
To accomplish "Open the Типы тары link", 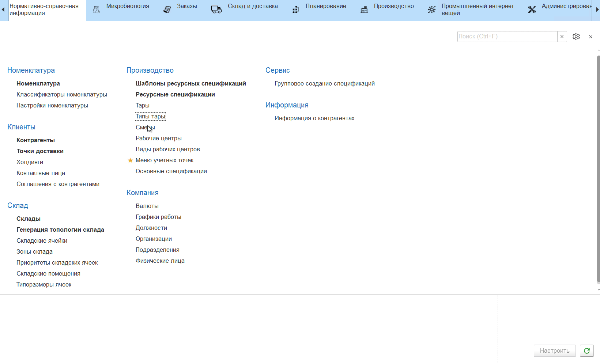I will point(150,117).
